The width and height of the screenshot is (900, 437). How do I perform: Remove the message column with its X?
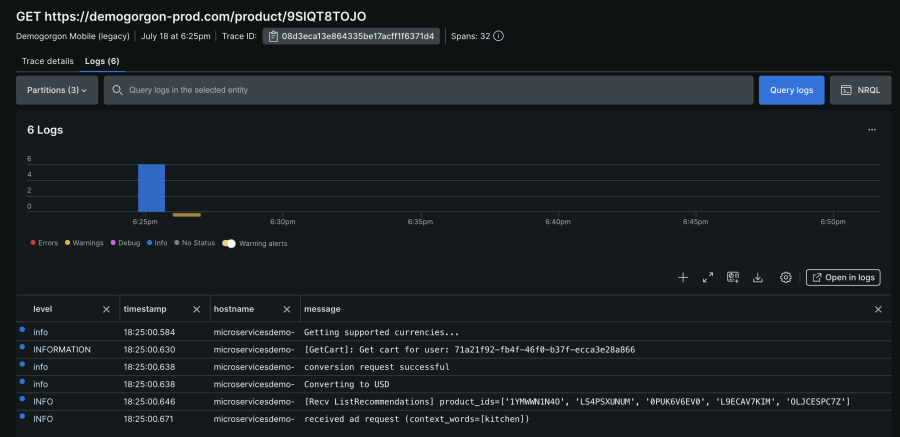pyautogui.click(x=878, y=310)
